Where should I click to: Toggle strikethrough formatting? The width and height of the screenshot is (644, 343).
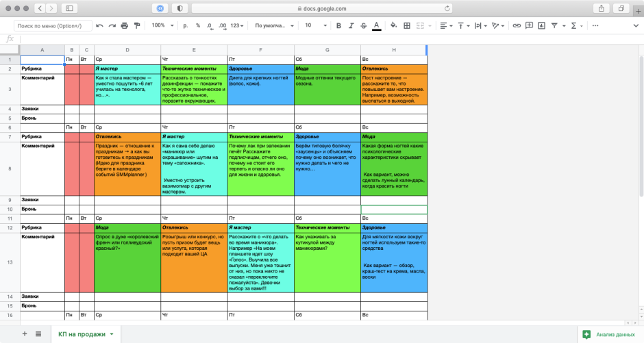tap(363, 25)
